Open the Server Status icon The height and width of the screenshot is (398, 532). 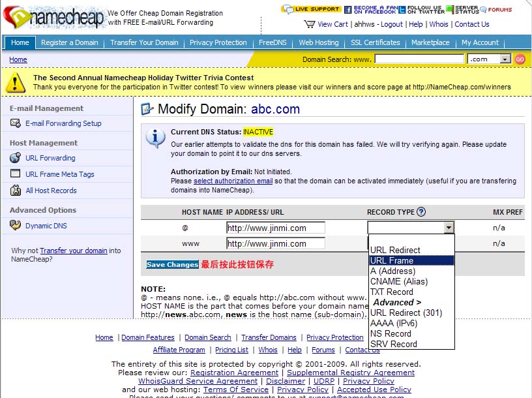click(449, 9)
